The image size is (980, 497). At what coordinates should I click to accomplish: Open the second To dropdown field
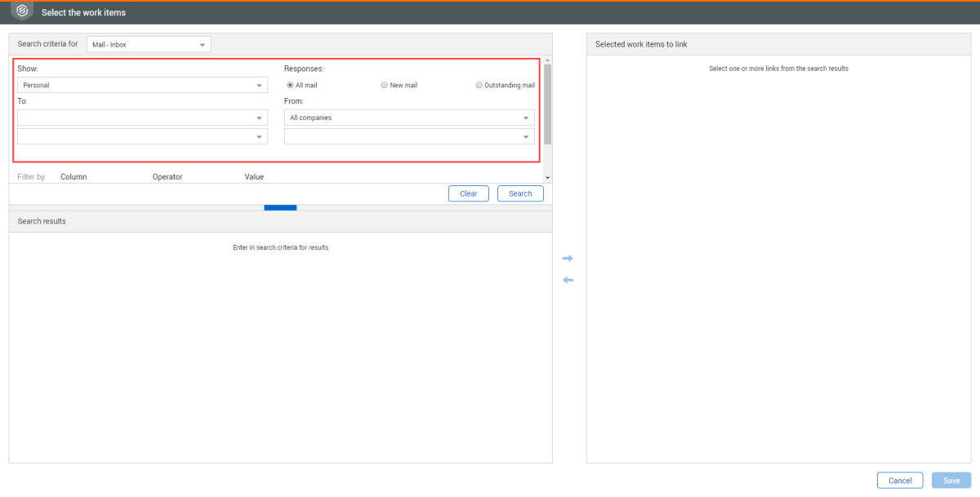click(142, 136)
